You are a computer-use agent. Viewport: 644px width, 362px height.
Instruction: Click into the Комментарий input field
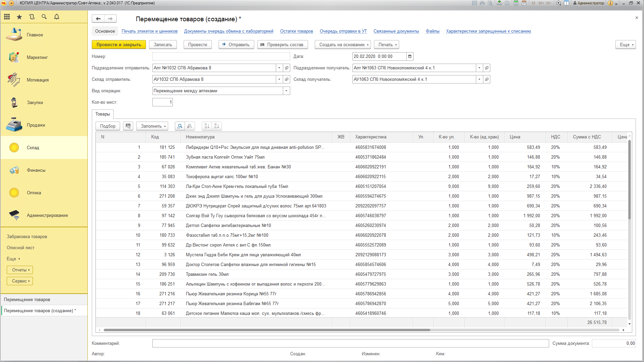coord(350,343)
